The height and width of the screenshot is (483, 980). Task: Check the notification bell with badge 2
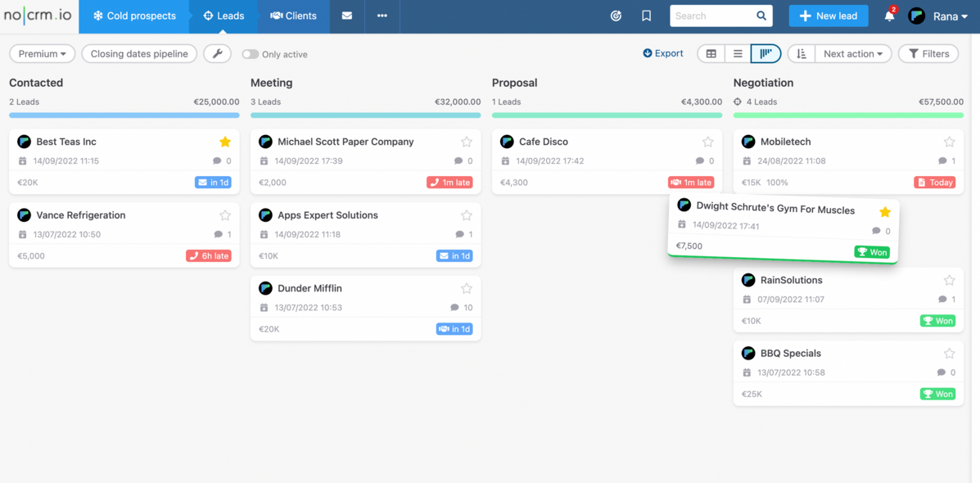888,16
